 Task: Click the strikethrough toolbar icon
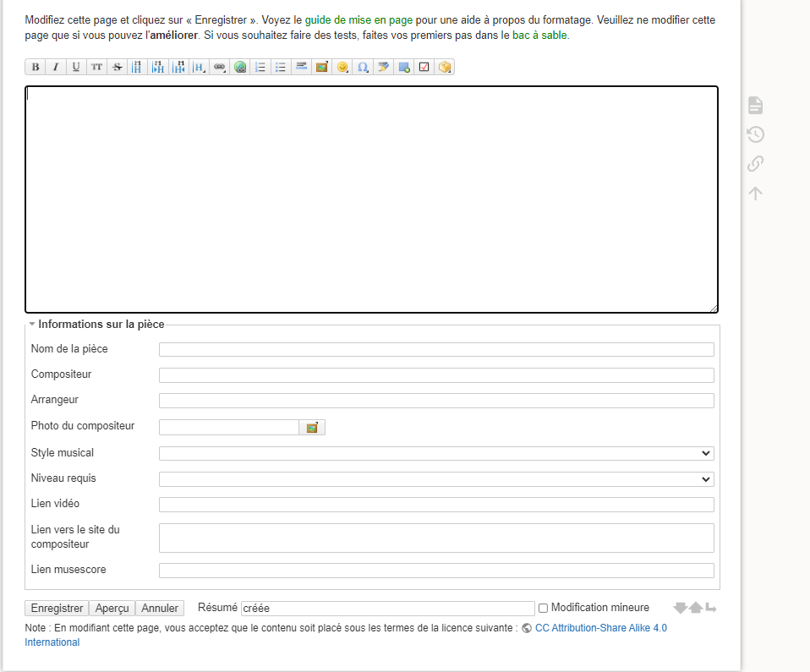coord(118,67)
